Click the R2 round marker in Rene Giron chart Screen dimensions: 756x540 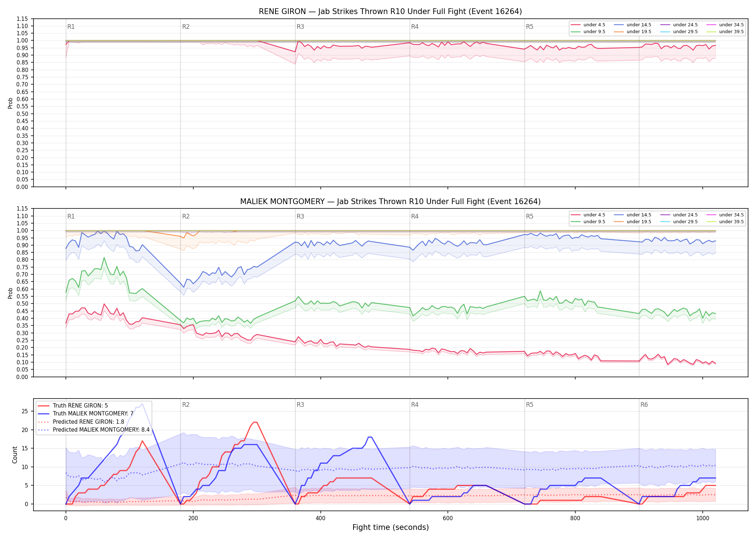pos(186,27)
